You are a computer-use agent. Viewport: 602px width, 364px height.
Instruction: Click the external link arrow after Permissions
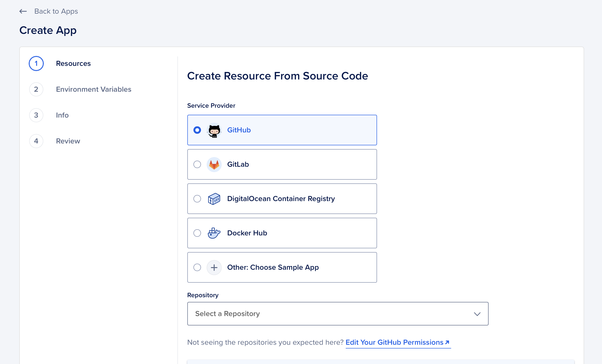point(447,342)
